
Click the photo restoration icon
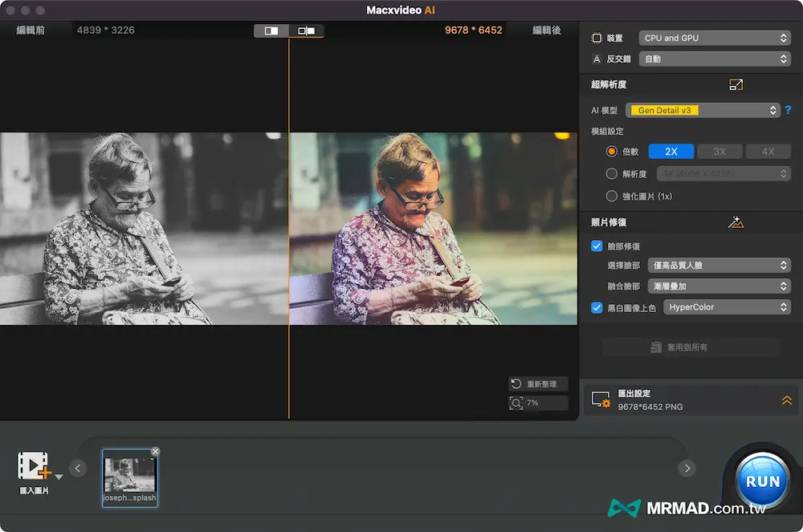click(736, 222)
